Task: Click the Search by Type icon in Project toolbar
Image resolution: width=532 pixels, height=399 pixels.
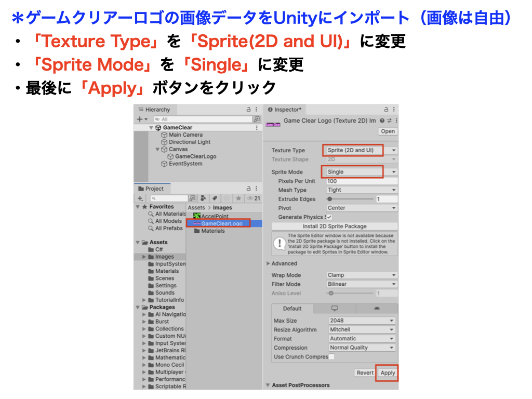Action: (203, 198)
